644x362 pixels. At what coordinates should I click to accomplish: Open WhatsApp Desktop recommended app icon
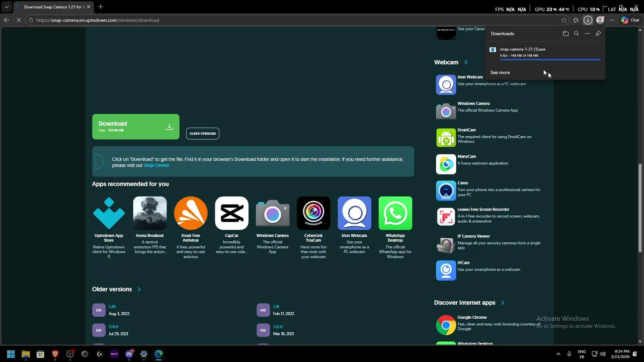coord(395,213)
